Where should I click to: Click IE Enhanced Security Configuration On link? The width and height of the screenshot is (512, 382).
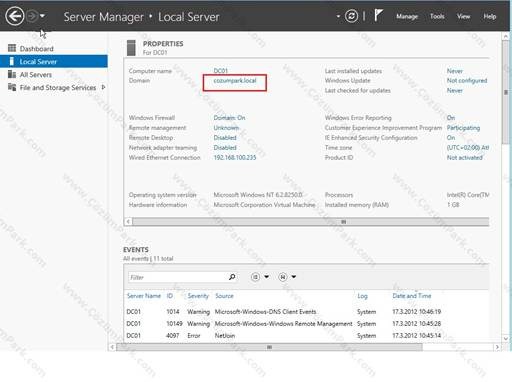451,138
